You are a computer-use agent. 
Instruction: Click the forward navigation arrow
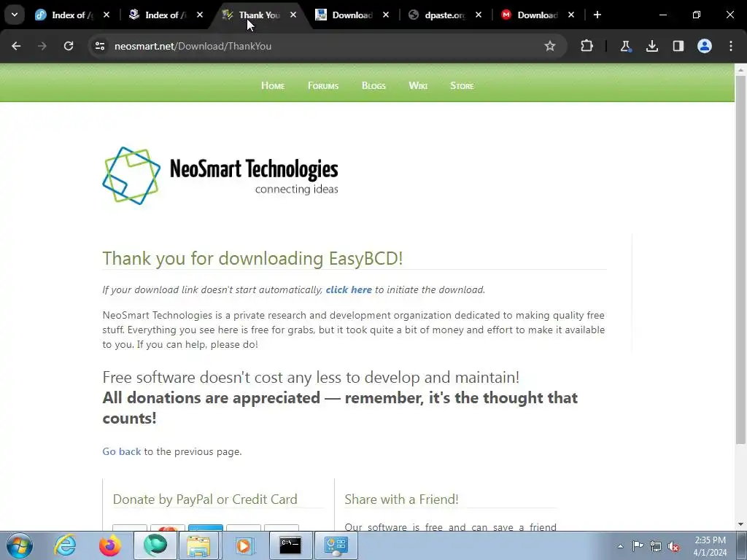pos(42,46)
